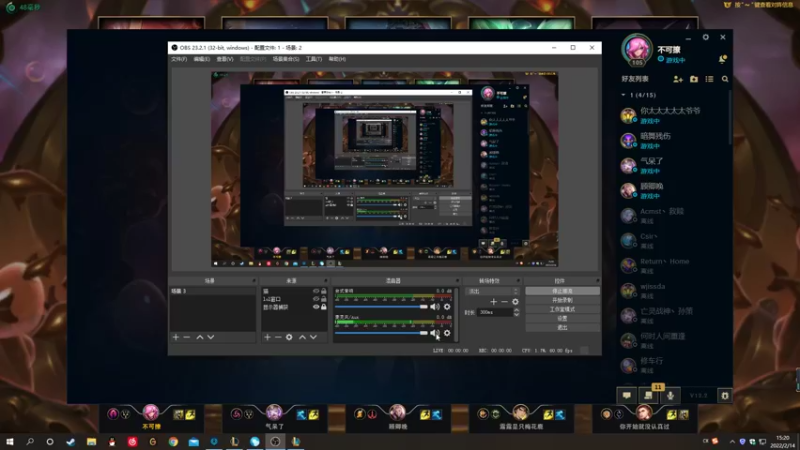800x450 pixels.
Task: Increase 时长 duration with up arrow
Action: (x=516, y=310)
